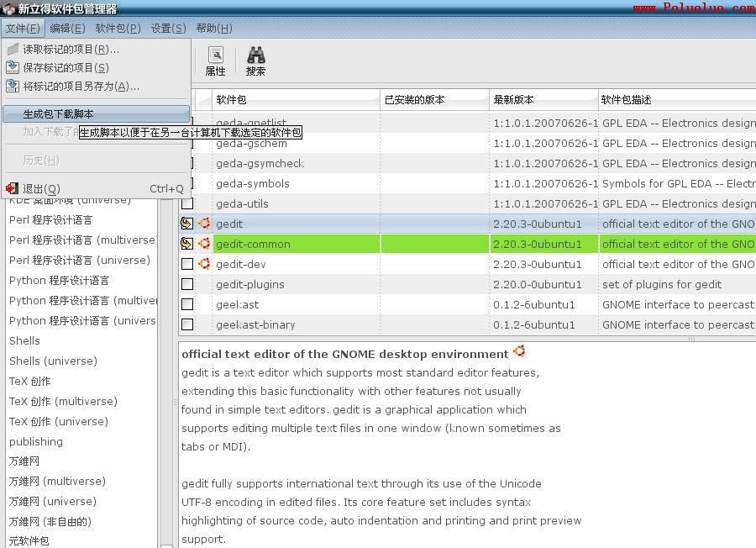Click the Ubuntu logo beside gedit
The height and width of the screenshot is (548, 756).
coord(204,224)
